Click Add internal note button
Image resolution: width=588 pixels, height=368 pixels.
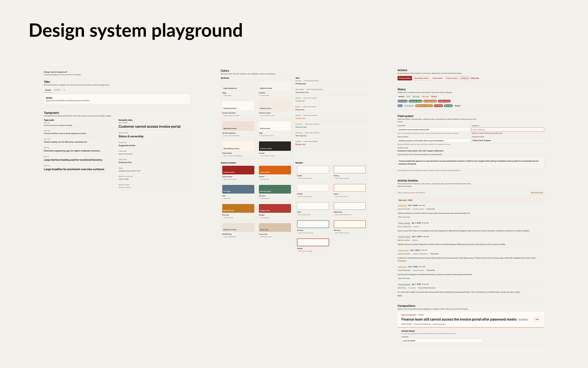pyautogui.click(x=537, y=193)
